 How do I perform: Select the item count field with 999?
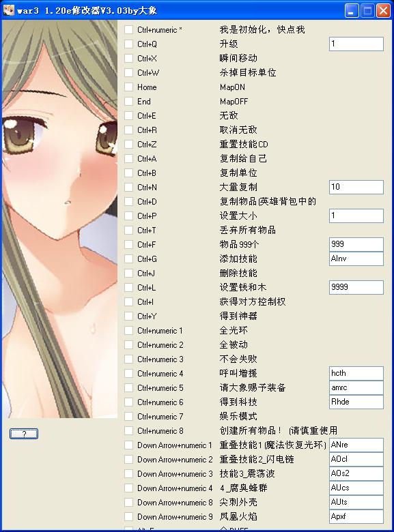pos(356,244)
